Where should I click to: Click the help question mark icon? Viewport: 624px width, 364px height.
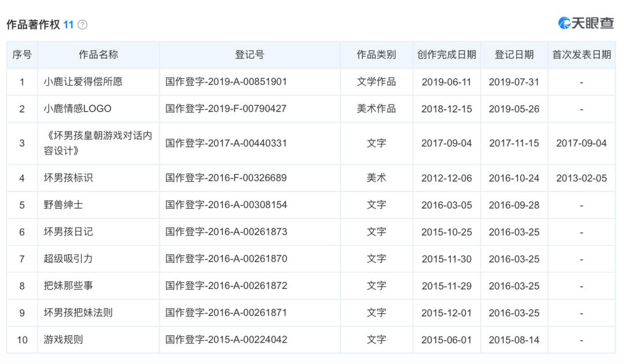coord(83,25)
